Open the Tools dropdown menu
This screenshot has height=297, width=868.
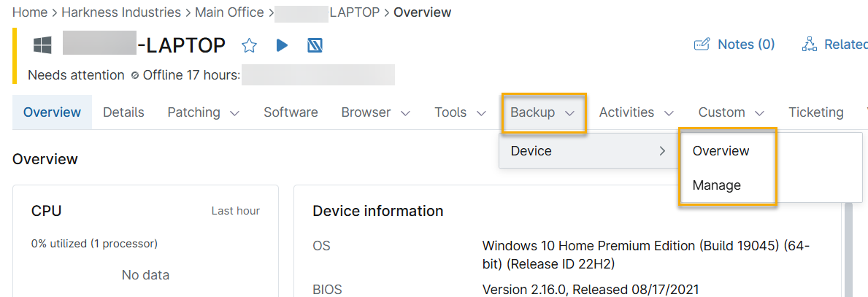pos(460,112)
